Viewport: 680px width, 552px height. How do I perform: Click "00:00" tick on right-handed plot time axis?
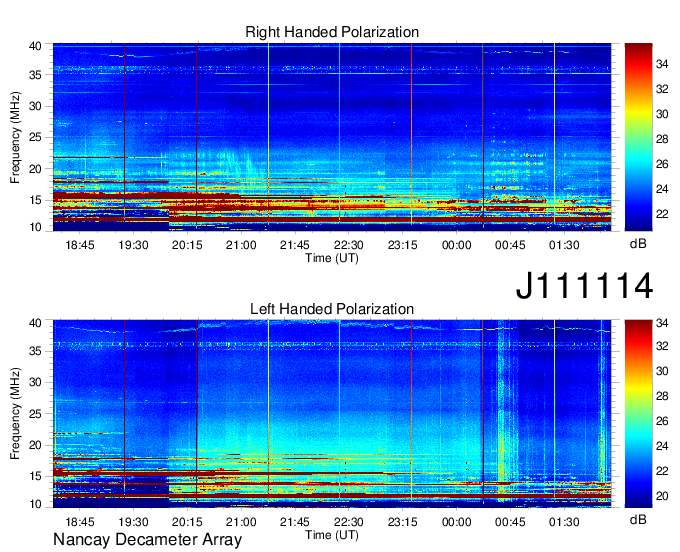click(456, 245)
